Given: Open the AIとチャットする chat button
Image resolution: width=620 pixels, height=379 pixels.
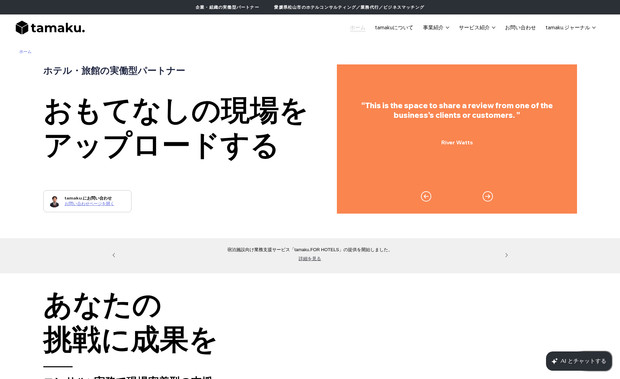Looking at the screenshot, I should tap(579, 361).
